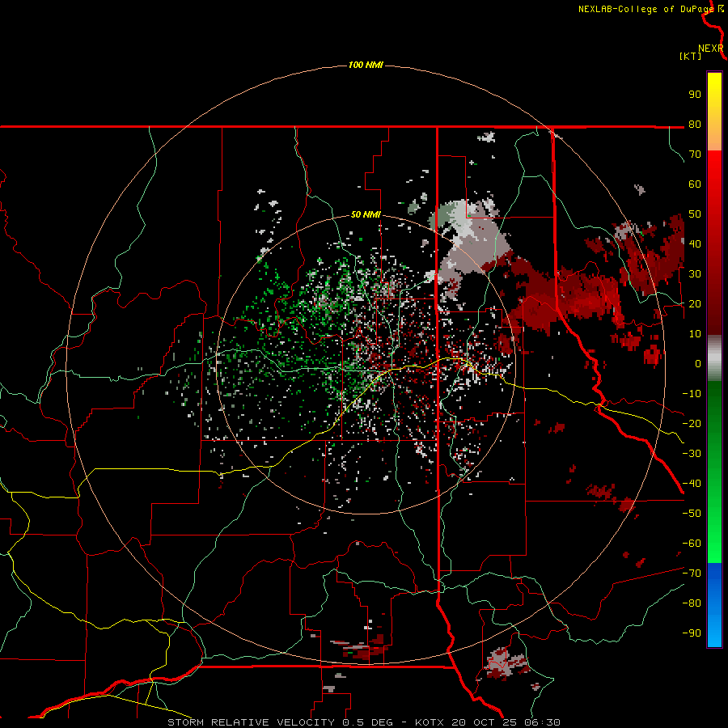This screenshot has width=728, height=728.
Task: Click the -90 value on the velocity scale
Action: pyautogui.click(x=692, y=633)
